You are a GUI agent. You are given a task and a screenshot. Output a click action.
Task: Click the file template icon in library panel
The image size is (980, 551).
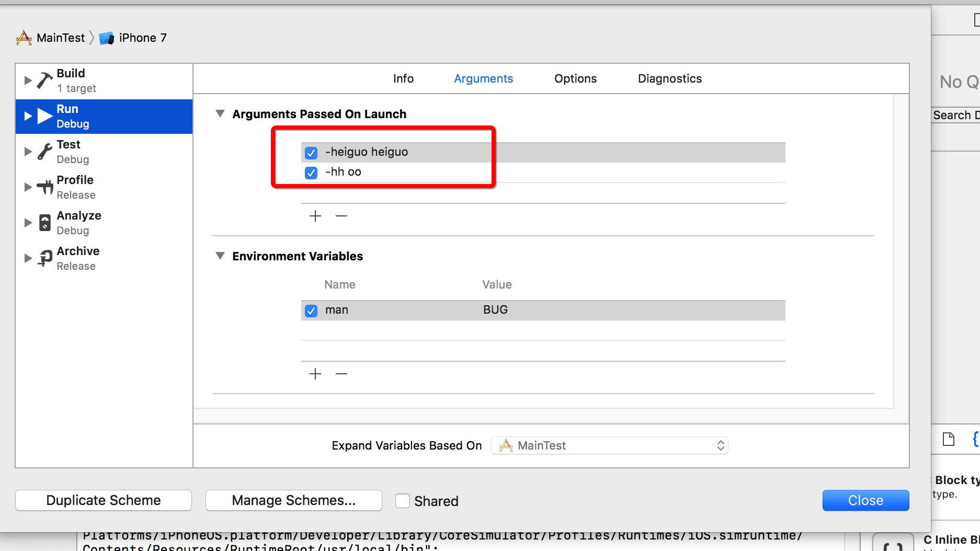click(x=948, y=439)
